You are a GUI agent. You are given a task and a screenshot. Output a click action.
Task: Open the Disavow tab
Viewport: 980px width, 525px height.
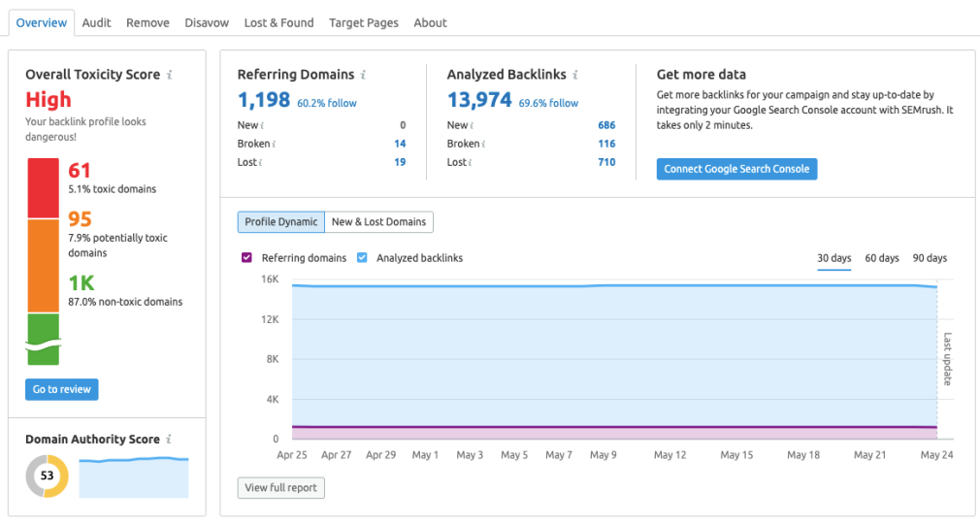207,22
